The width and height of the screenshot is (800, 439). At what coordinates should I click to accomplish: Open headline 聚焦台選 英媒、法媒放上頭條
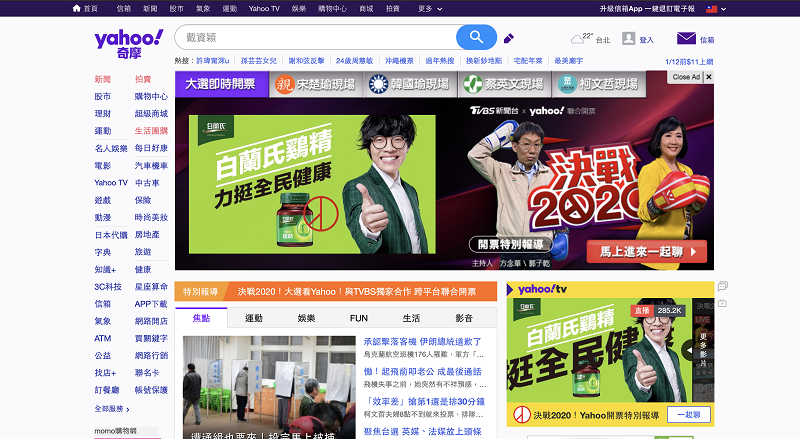[422, 432]
